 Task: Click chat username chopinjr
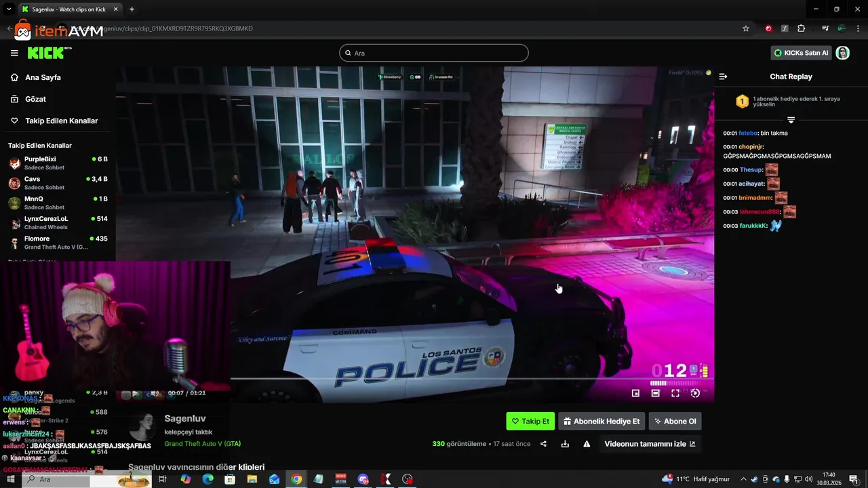pyautogui.click(x=751, y=146)
